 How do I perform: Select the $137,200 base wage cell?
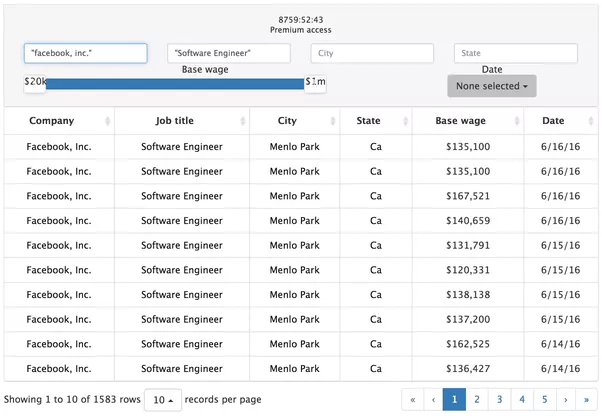[468, 319]
